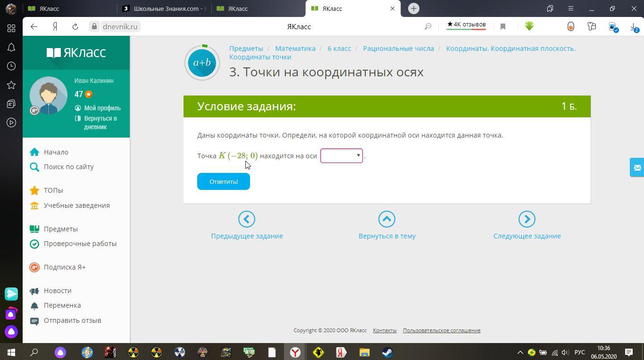This screenshot has height=360, width=644.
Task: Click the bookmark icon in address bar
Action: [503, 27]
